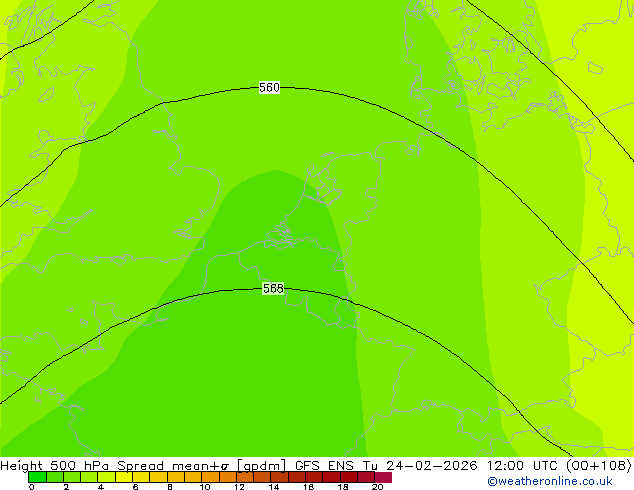Select the color scale swatch at 2
The width and height of the screenshot is (634, 490).
(x=71, y=478)
